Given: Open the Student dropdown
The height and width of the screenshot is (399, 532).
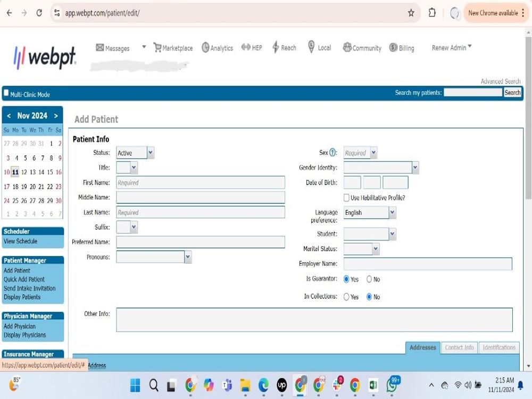Looking at the screenshot, I should click(x=370, y=234).
